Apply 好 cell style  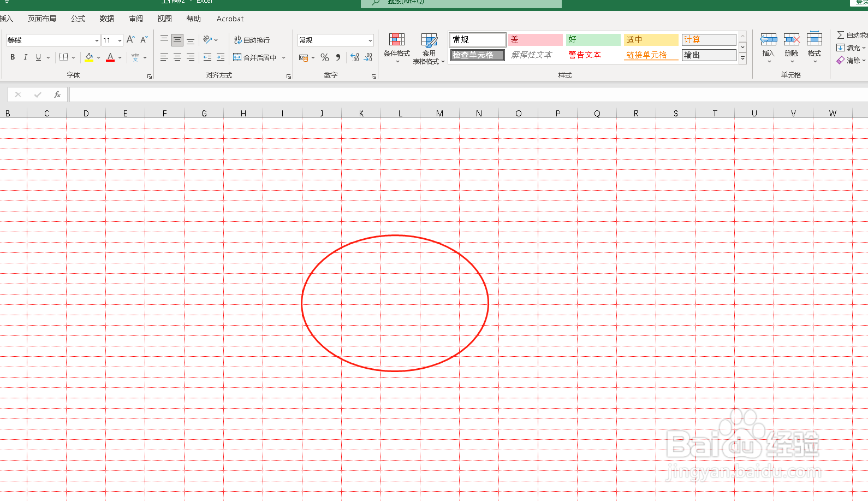click(x=593, y=40)
